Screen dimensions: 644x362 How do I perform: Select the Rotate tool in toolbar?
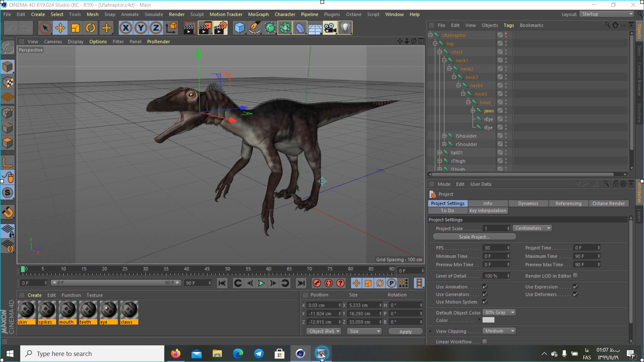pyautogui.click(x=91, y=28)
